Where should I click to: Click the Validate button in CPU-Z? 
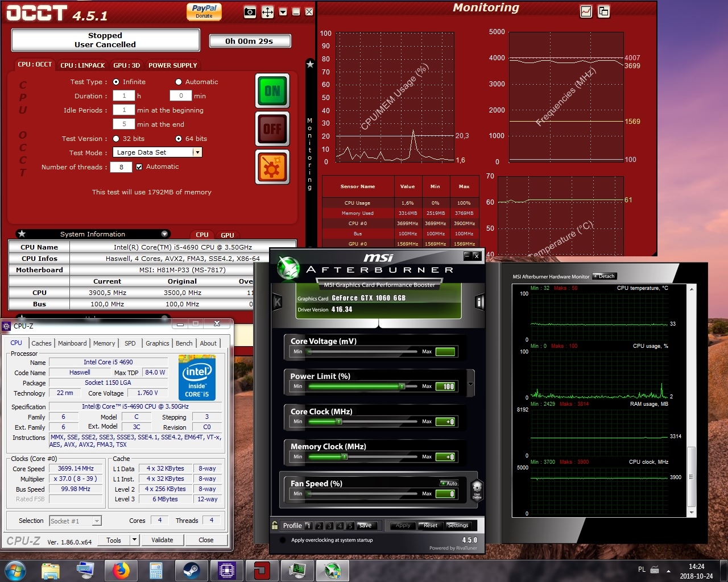tap(162, 540)
